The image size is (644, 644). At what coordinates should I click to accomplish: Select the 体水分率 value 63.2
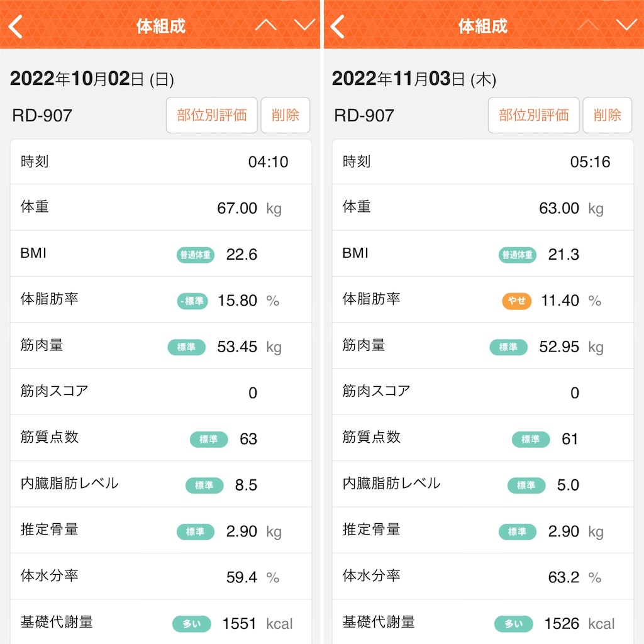pos(563,577)
